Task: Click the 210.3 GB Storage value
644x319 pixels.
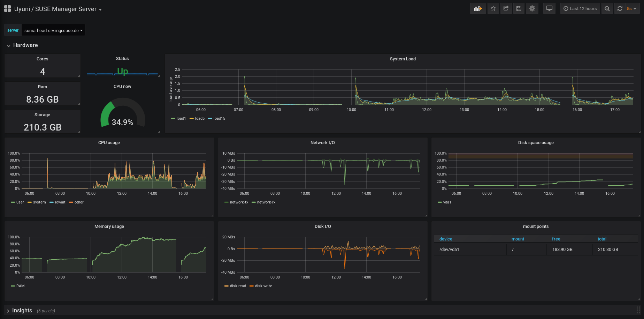Action: point(43,127)
